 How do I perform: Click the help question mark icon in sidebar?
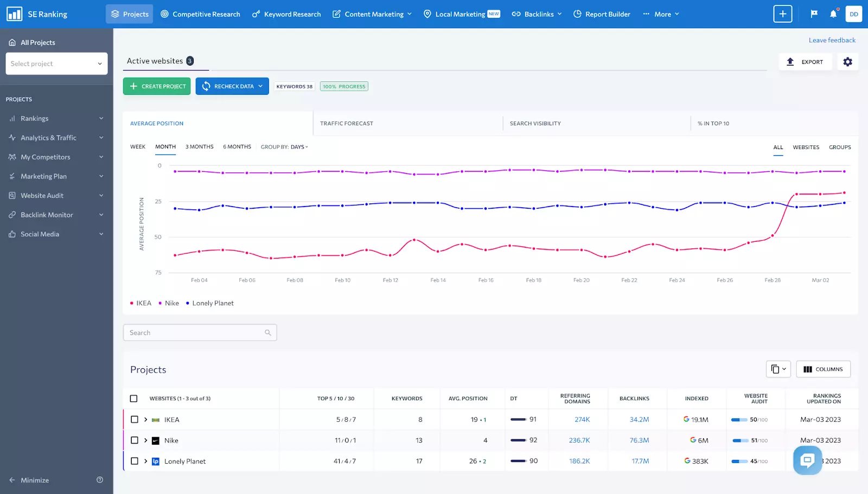point(100,480)
